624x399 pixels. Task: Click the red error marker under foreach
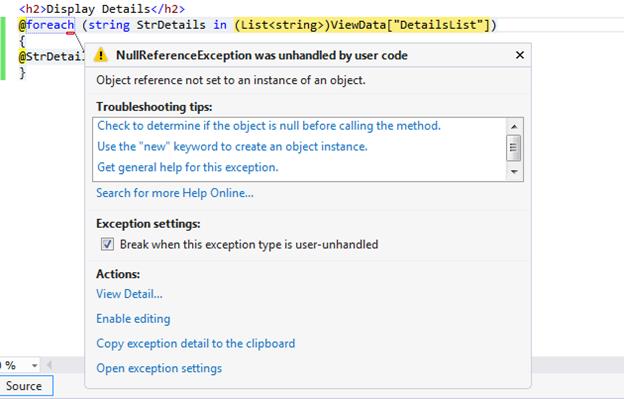70,33
